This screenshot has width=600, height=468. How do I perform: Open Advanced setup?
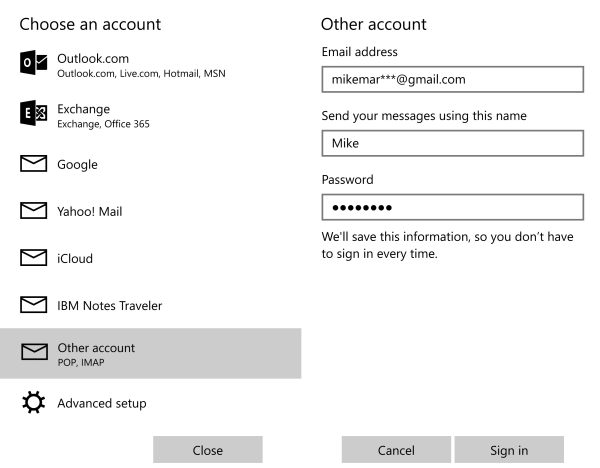pos(150,403)
